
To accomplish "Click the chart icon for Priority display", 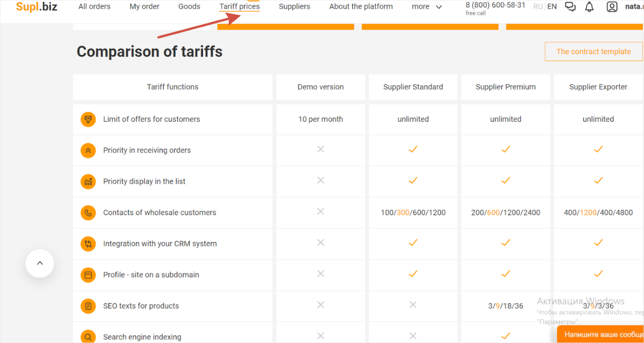I will coord(88,182).
